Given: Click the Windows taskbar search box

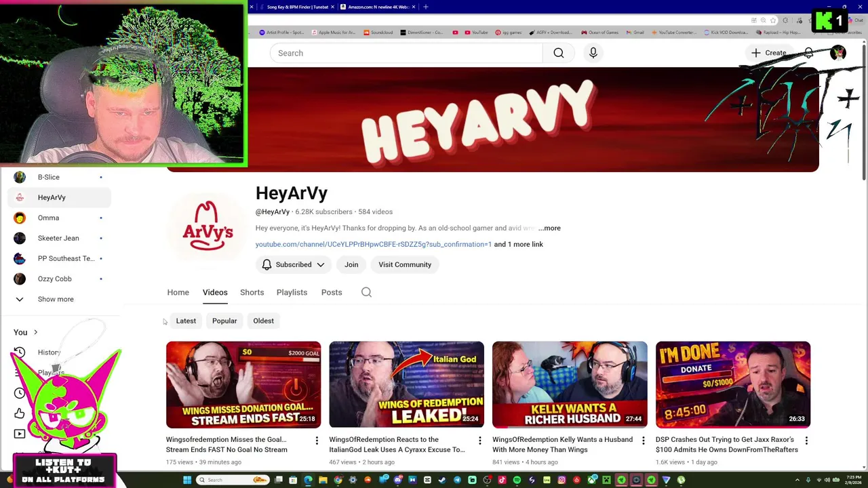Looking at the screenshot, I should 232,480.
